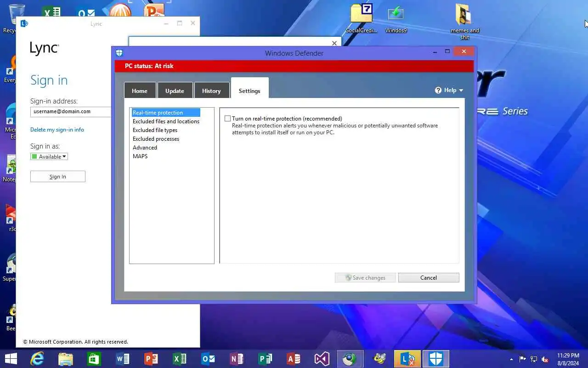Click the Cancel button in Defender
This screenshot has width=588, height=368.
point(429,277)
